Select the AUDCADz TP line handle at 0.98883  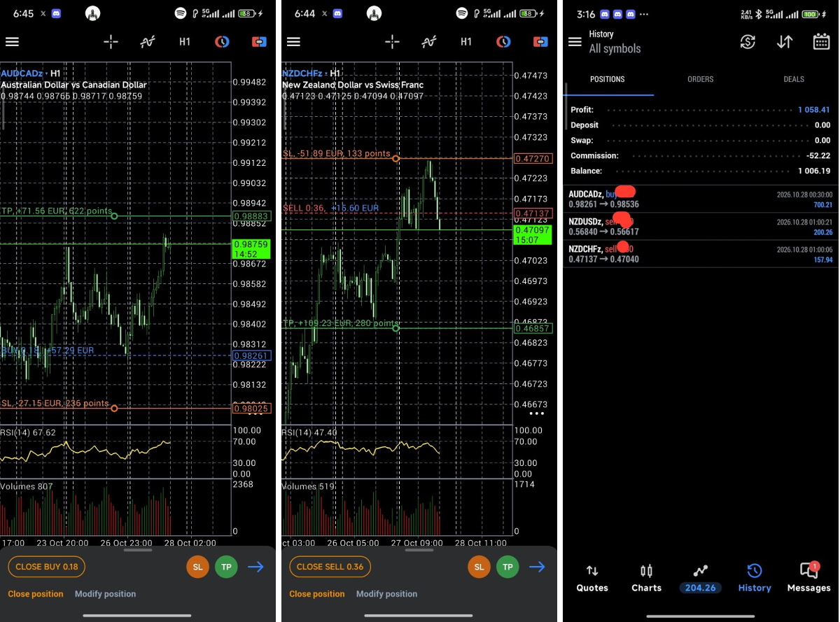[114, 216]
